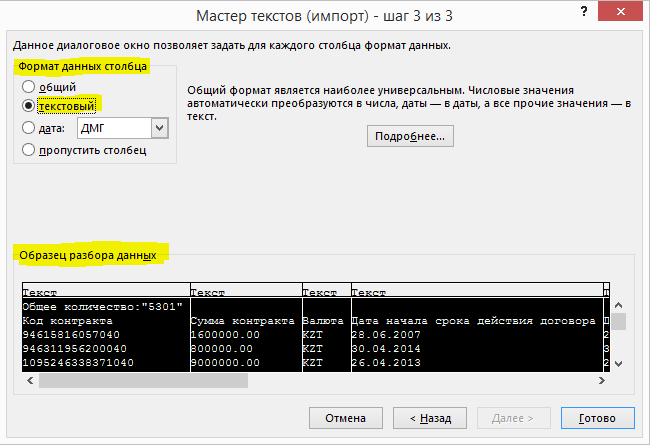Click the 94615816057040 preview cell
The height and width of the screenshot is (445, 650).
(x=71, y=335)
